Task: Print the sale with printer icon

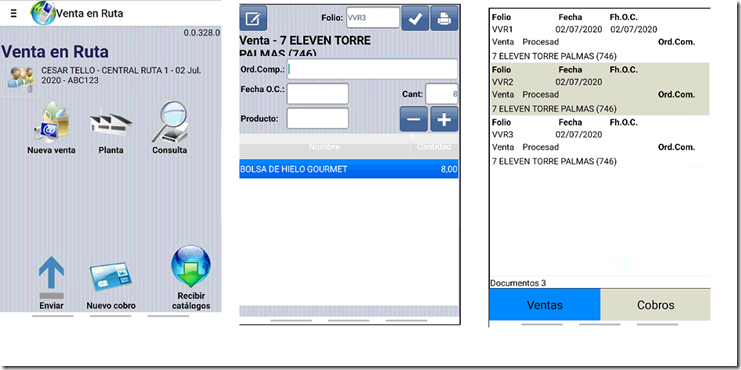Action: coord(444,19)
